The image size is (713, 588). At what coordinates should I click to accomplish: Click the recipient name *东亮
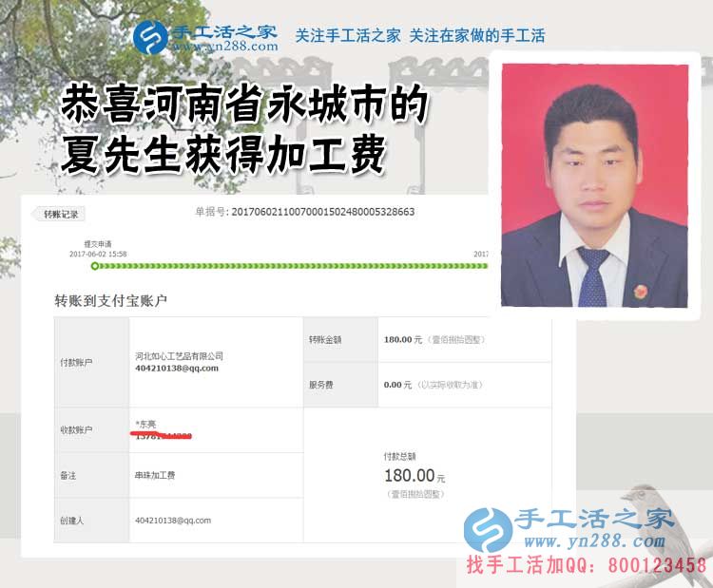(146, 424)
